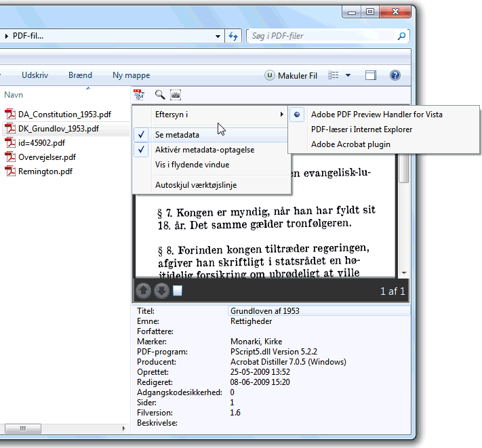Select file Overvejelser.pdf
Viewport: 482px width, 448px height.
click(x=47, y=157)
